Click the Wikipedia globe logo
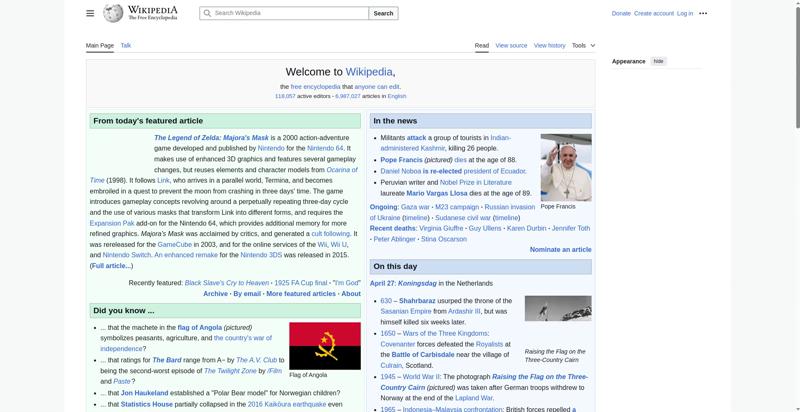Viewport: 800px width, 412px height. click(x=113, y=13)
